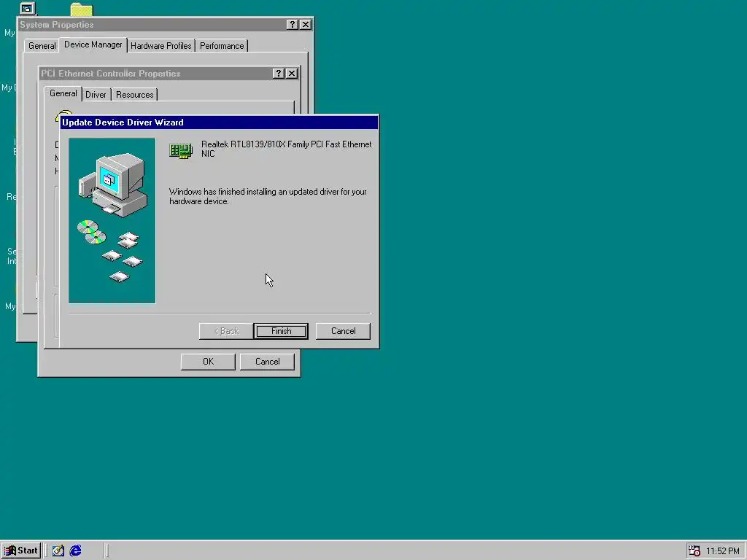Image resolution: width=747 pixels, height=560 pixels.
Task: Click the help button in PCI Ethernet Controller Properties
Action: pyautogui.click(x=279, y=74)
